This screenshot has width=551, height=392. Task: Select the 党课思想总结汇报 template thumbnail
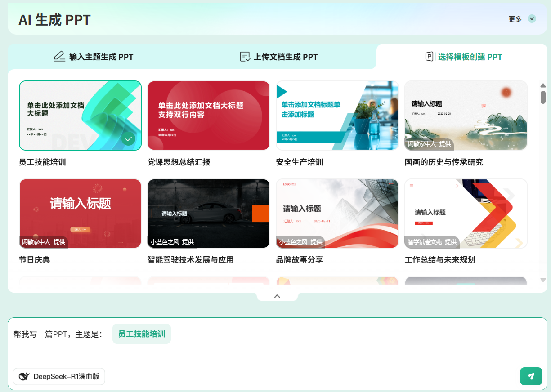[x=209, y=116]
